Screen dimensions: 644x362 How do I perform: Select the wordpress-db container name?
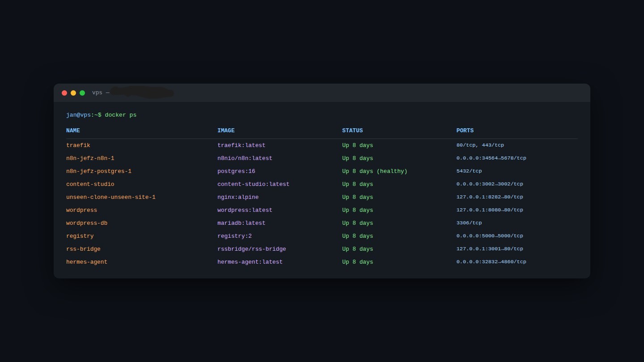coord(87,223)
